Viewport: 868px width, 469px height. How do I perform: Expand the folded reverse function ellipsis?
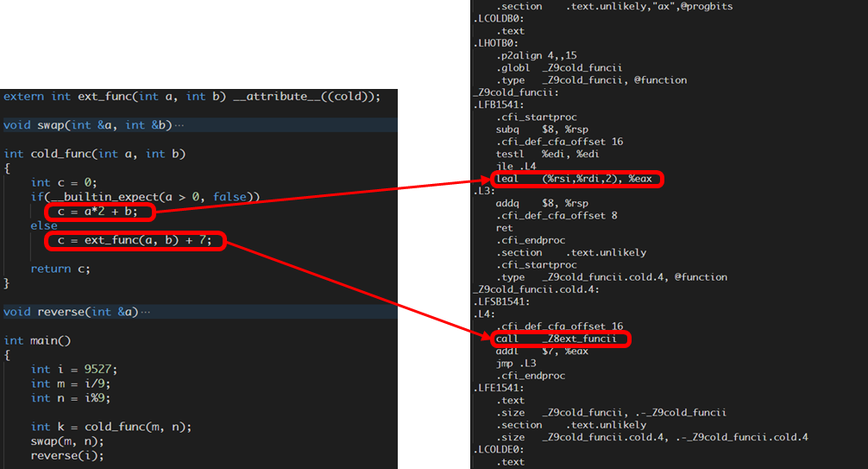point(146,312)
